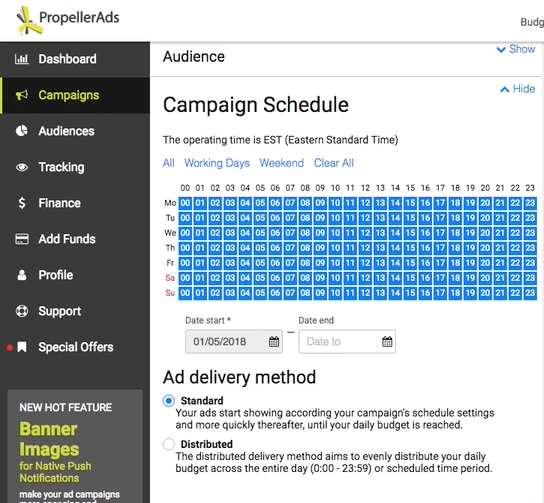Click the Clear All schedule link

tap(333, 163)
